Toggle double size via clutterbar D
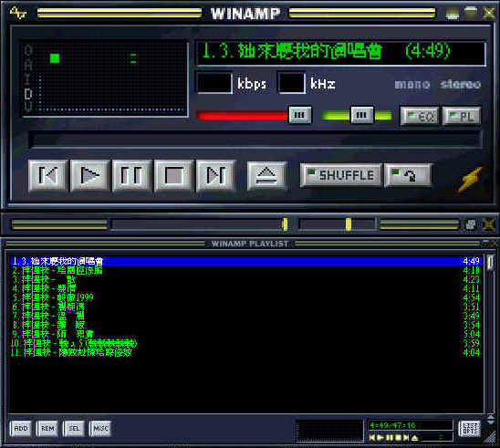The width and height of the screenshot is (500, 448). tap(28, 93)
